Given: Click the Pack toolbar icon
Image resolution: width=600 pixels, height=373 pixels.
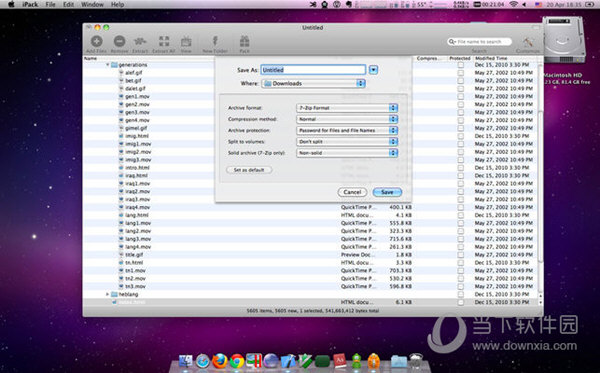Looking at the screenshot, I should coord(245,41).
